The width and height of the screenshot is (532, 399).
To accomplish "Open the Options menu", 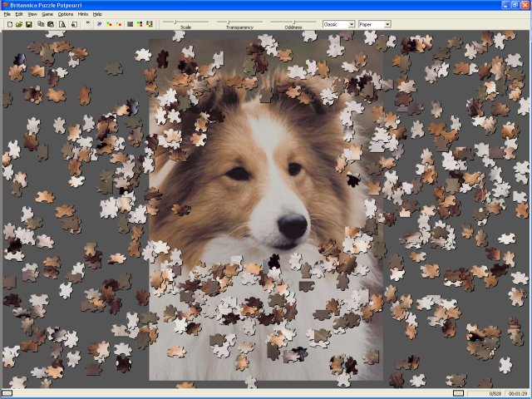I will click(x=66, y=14).
